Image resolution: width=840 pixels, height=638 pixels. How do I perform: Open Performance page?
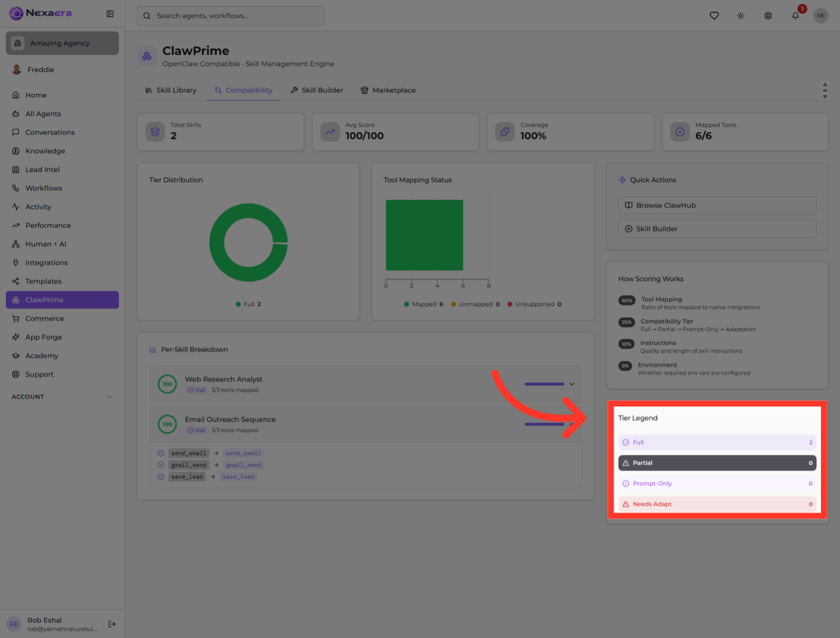(x=62, y=225)
